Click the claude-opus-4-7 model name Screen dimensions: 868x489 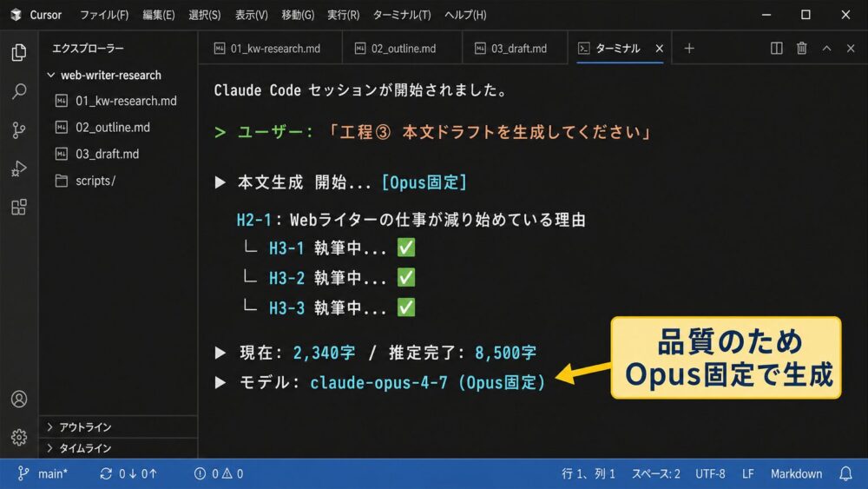click(378, 382)
